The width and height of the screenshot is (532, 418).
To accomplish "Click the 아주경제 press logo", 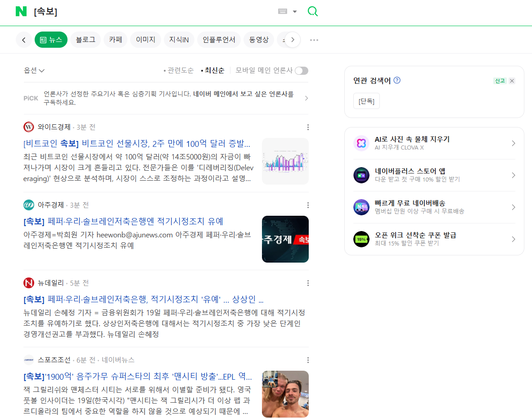I will 29,205.
